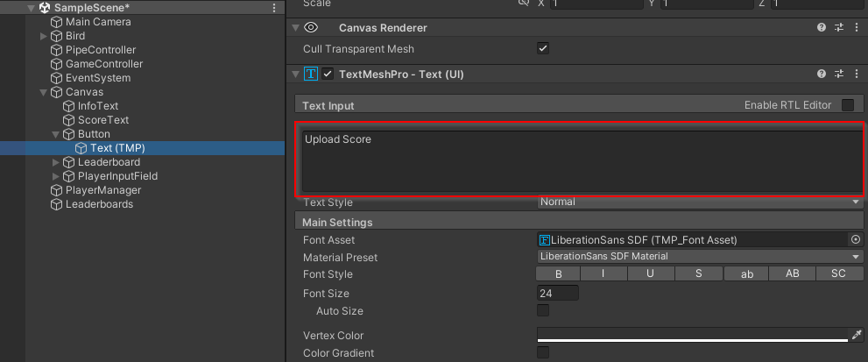868x362 pixels.
Task: Open the Material Preset dropdown
Action: pyautogui.click(x=700, y=257)
